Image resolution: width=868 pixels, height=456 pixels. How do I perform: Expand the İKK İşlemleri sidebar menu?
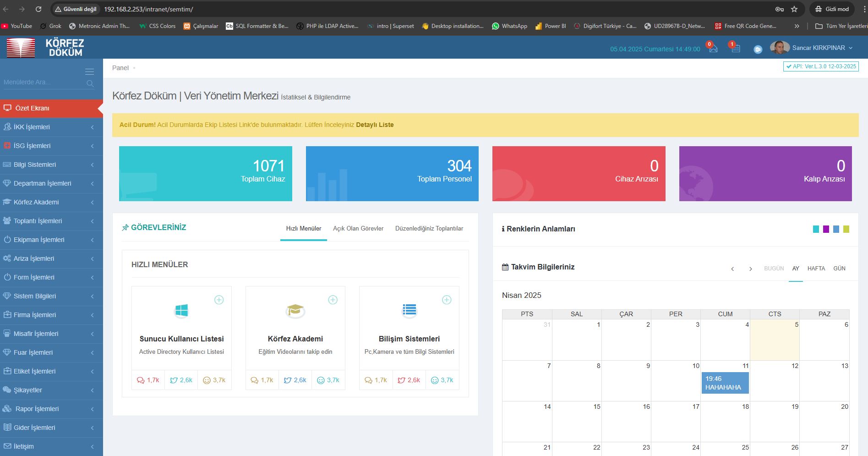point(51,127)
